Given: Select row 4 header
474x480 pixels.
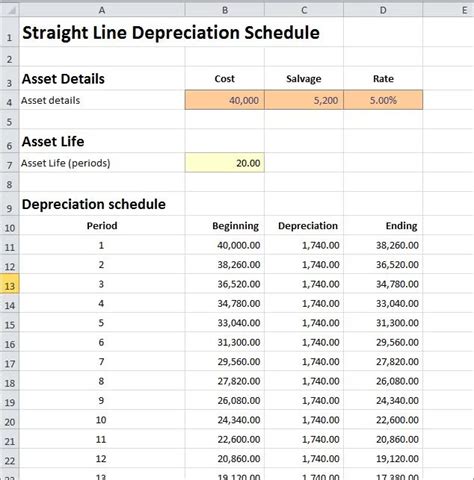Looking at the screenshot, I should [x=9, y=100].
